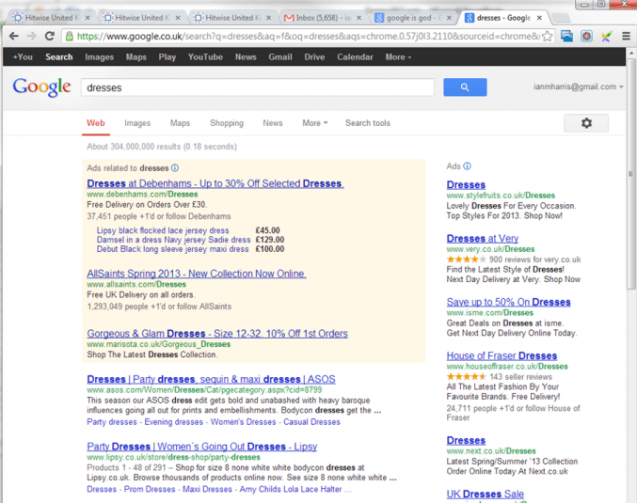Viewport: 637px width, 503px height.
Task: Click the blue chat extension icon
Action: (567, 36)
